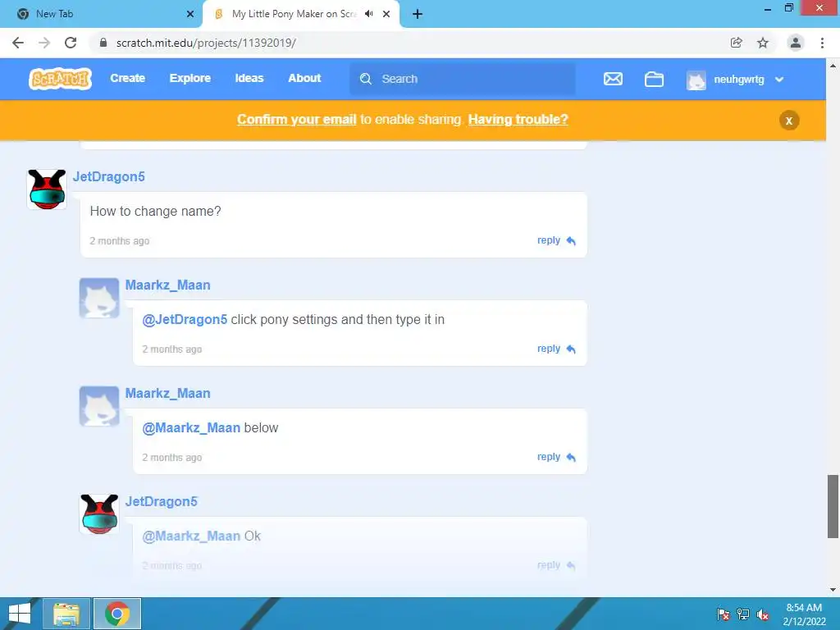Open JetDragon5 profile from top comment name
The height and width of the screenshot is (630, 840).
coord(109,177)
